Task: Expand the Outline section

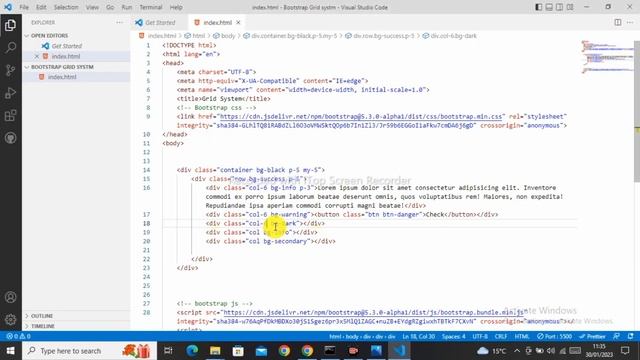Action: click(x=42, y=316)
